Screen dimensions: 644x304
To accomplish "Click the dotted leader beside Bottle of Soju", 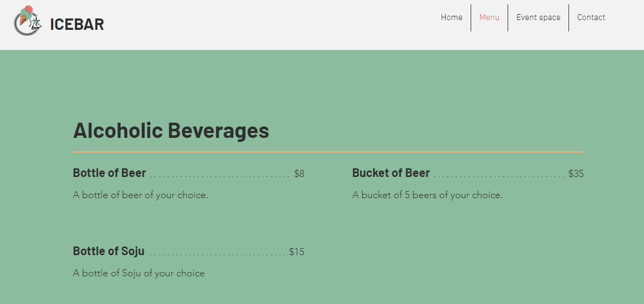I will pyautogui.click(x=217, y=254).
